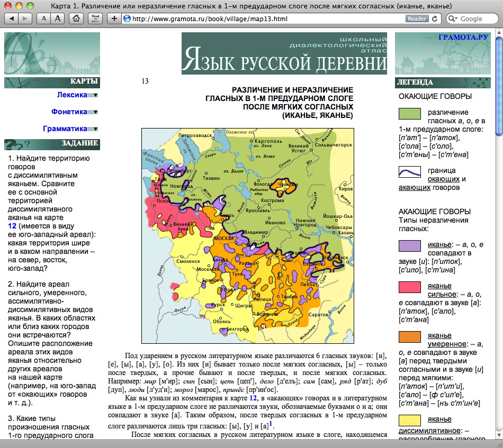Open the Лексика menu link
The height and width of the screenshot is (448, 503).
72,95
